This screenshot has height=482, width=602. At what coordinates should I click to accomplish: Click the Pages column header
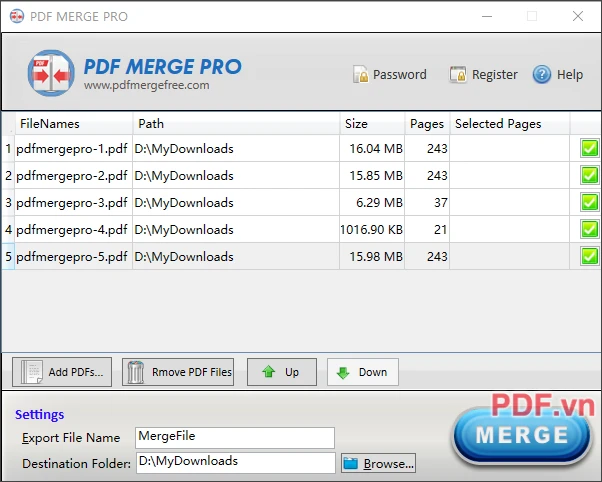427,124
